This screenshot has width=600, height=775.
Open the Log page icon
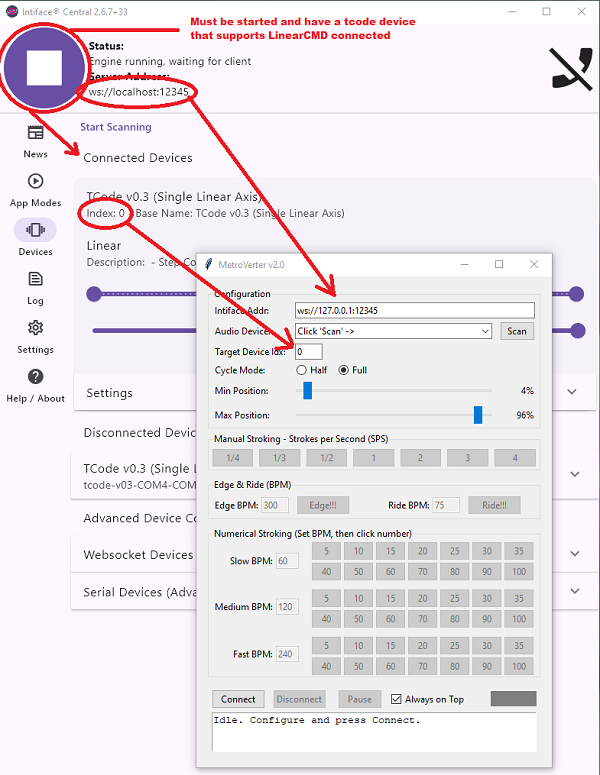coord(35,279)
